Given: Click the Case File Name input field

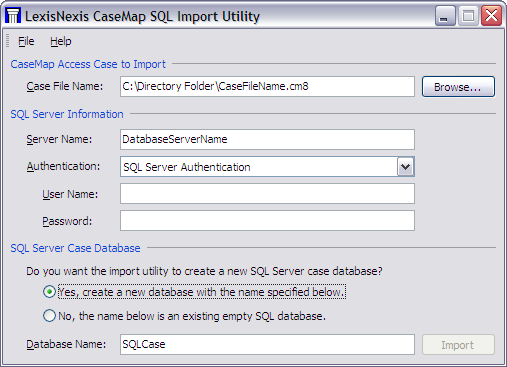Looking at the screenshot, I should click(267, 87).
